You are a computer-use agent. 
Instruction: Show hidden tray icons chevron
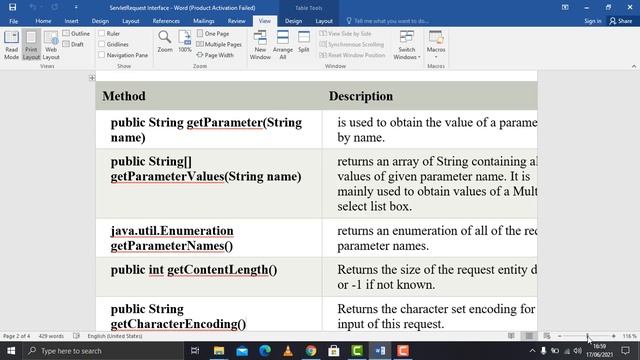point(532,351)
